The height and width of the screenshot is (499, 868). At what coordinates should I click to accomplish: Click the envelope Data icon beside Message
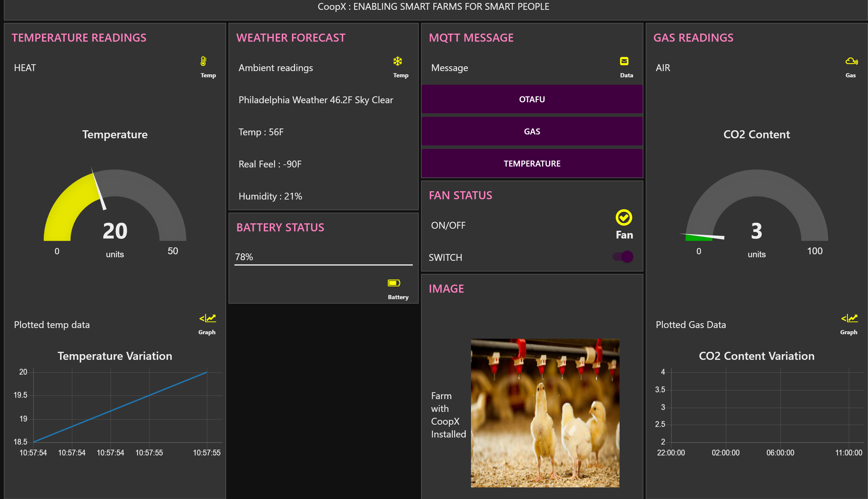click(x=624, y=61)
